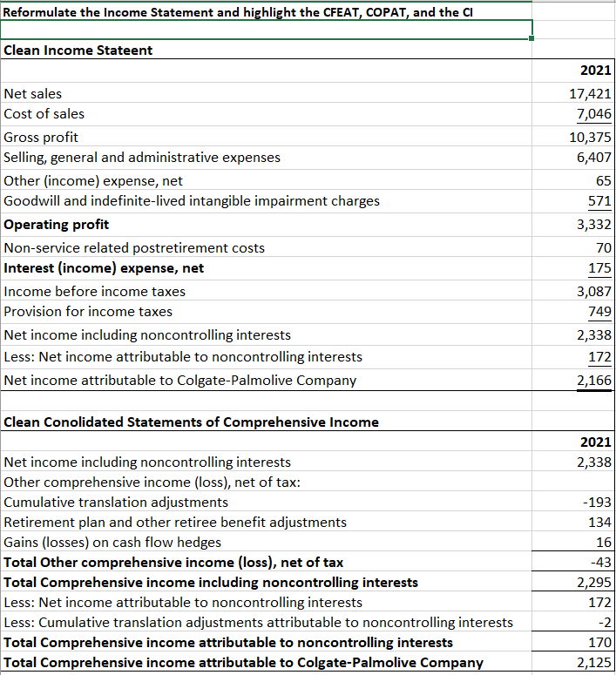616x675 pixels.
Task: Click the tax provision value 749
Action: coord(573,312)
